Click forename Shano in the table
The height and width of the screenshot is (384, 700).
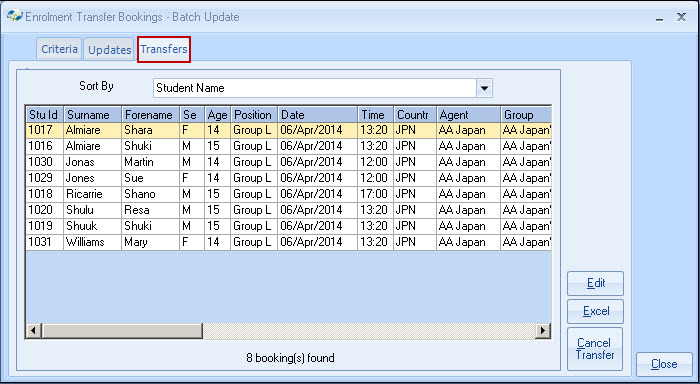150,194
